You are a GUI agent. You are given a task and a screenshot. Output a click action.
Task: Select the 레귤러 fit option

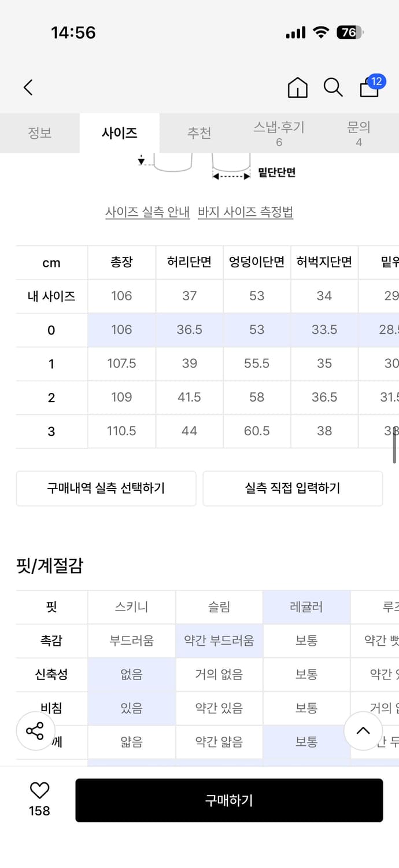coord(306,607)
